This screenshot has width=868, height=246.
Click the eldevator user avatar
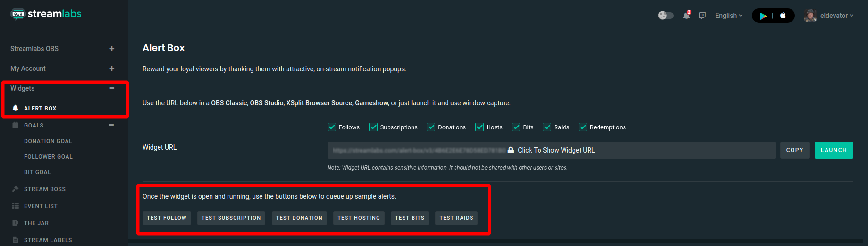pyautogui.click(x=810, y=16)
